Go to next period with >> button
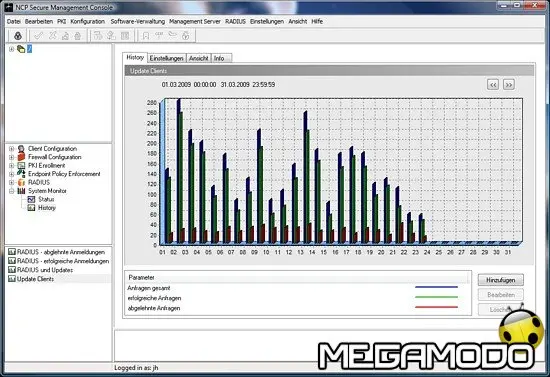Image resolution: width=550 pixels, height=377 pixels. (509, 85)
